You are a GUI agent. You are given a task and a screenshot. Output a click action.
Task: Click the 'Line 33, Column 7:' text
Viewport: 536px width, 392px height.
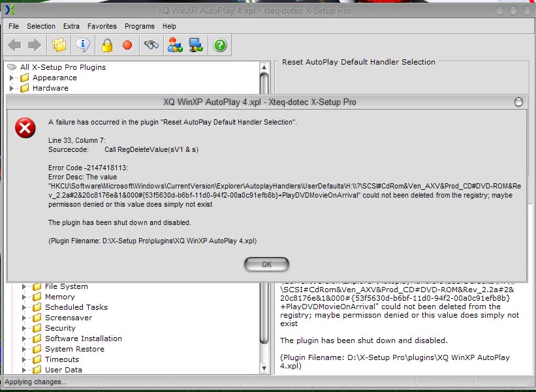[77, 140]
